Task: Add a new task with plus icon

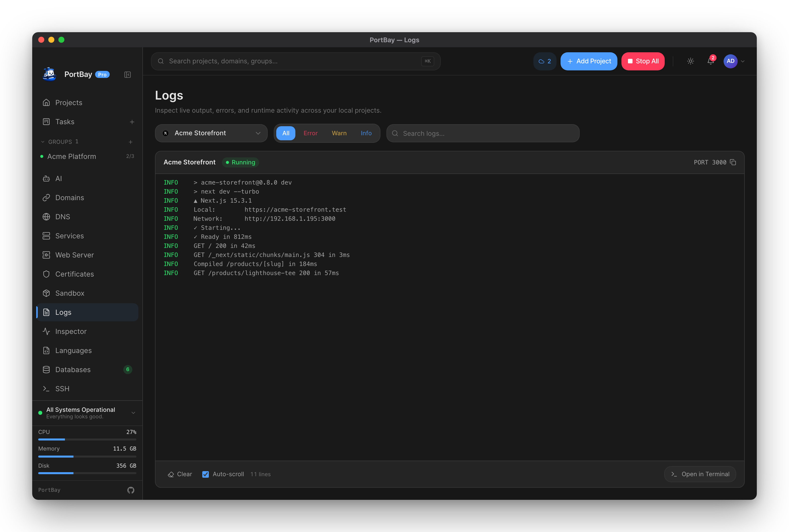Action: pyautogui.click(x=132, y=122)
